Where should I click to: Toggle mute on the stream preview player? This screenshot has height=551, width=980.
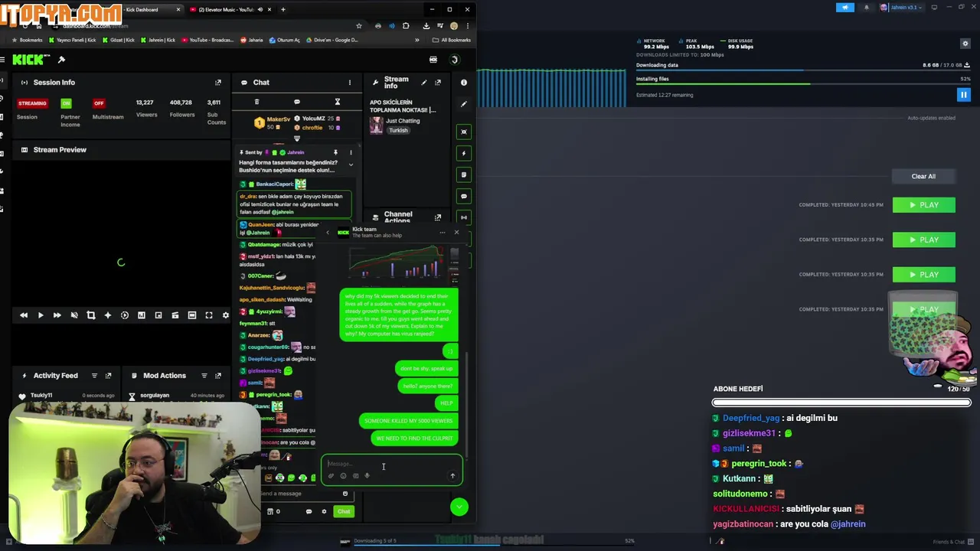click(x=74, y=315)
